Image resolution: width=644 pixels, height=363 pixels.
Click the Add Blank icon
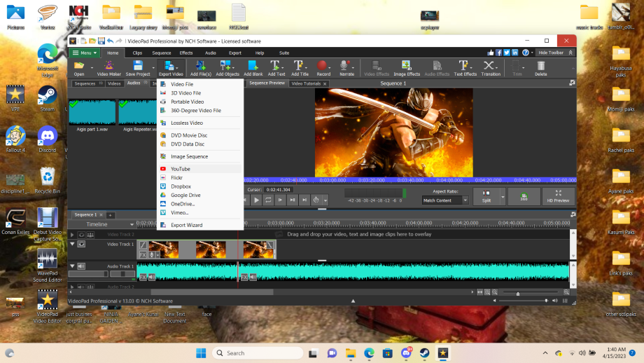click(253, 68)
